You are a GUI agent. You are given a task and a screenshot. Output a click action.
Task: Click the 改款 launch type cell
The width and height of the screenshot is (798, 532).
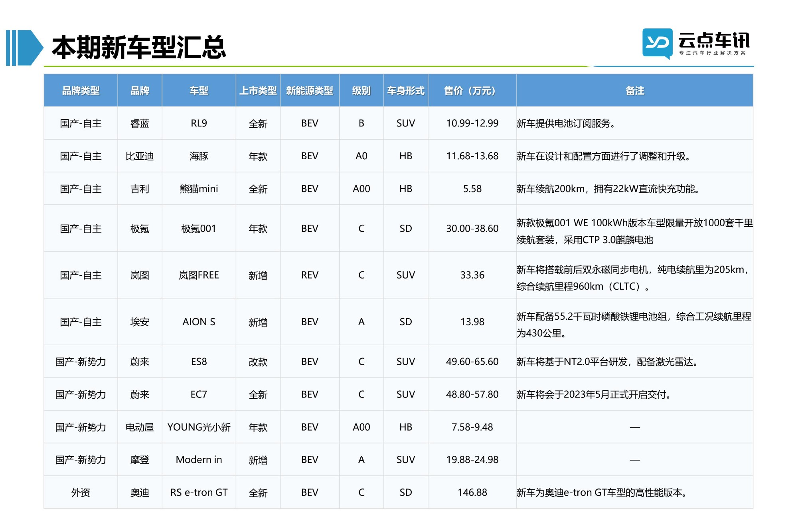(x=258, y=362)
